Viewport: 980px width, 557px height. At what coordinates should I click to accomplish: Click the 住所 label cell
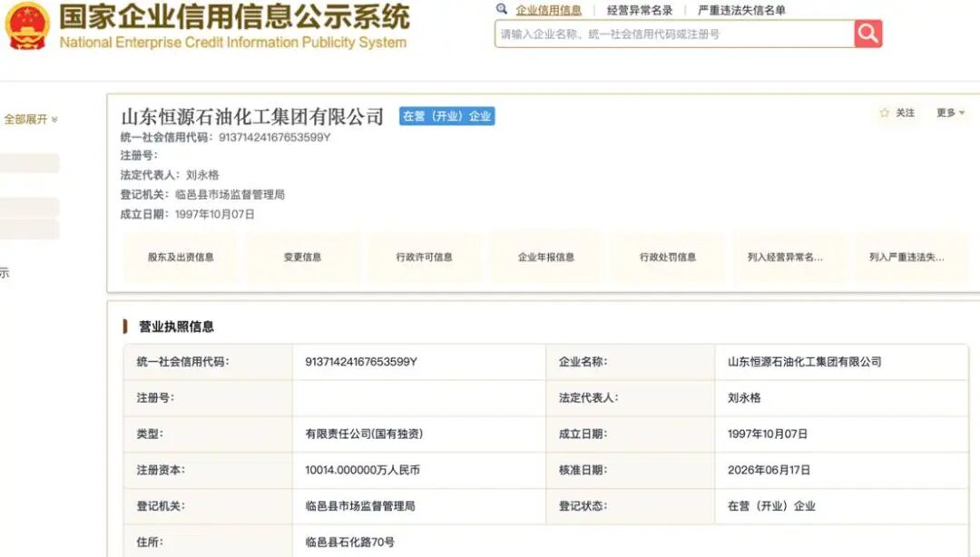point(208,542)
